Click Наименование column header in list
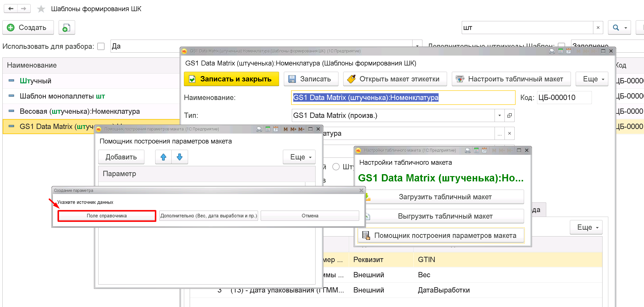The width and height of the screenshot is (644, 307). click(x=91, y=65)
